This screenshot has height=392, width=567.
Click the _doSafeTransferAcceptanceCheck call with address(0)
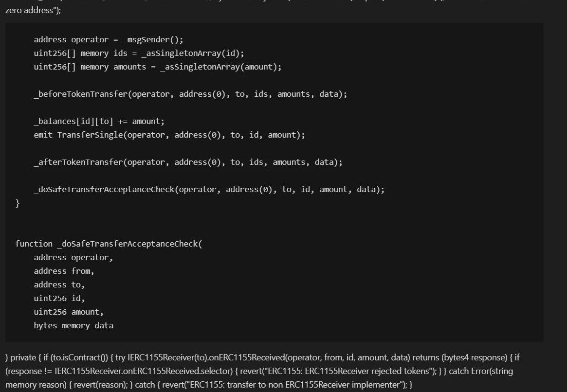(209, 189)
